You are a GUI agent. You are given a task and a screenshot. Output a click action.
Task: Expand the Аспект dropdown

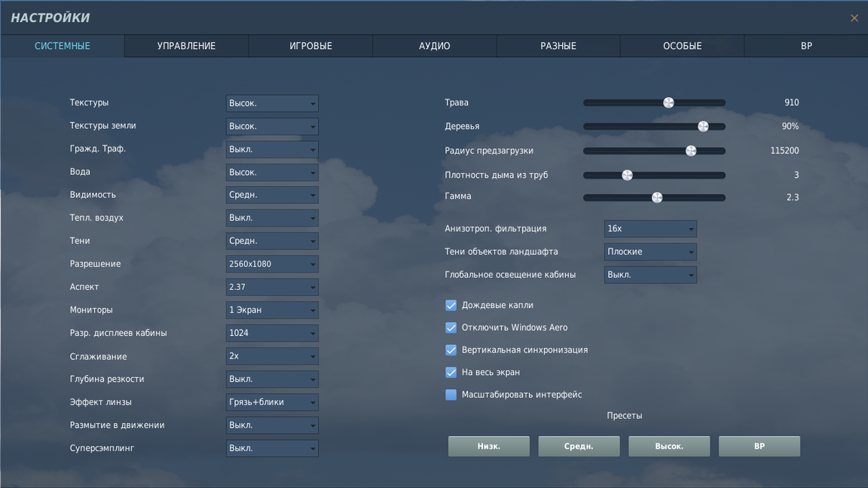(272, 287)
